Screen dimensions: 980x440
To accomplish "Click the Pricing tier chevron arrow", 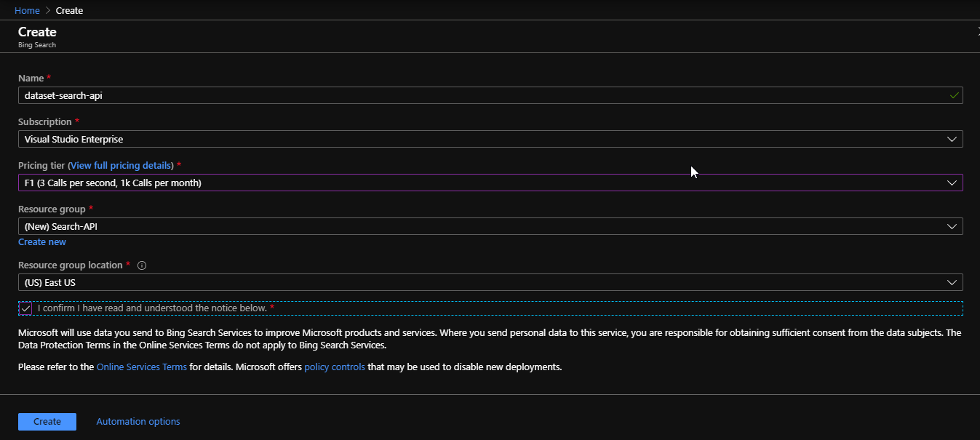I will 952,183.
